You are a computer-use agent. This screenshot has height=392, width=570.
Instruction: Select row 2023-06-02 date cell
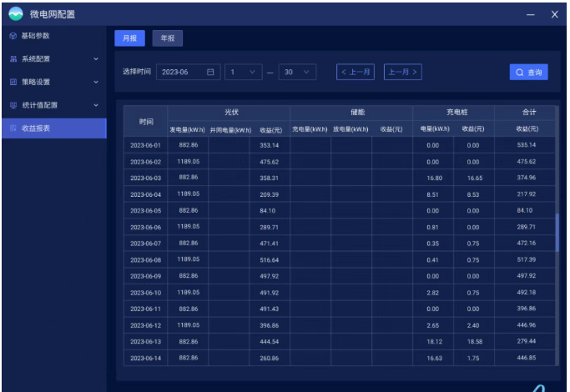145,162
